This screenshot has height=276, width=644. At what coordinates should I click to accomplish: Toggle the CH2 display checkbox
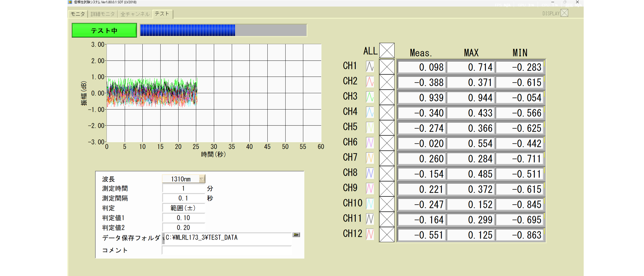(x=387, y=82)
